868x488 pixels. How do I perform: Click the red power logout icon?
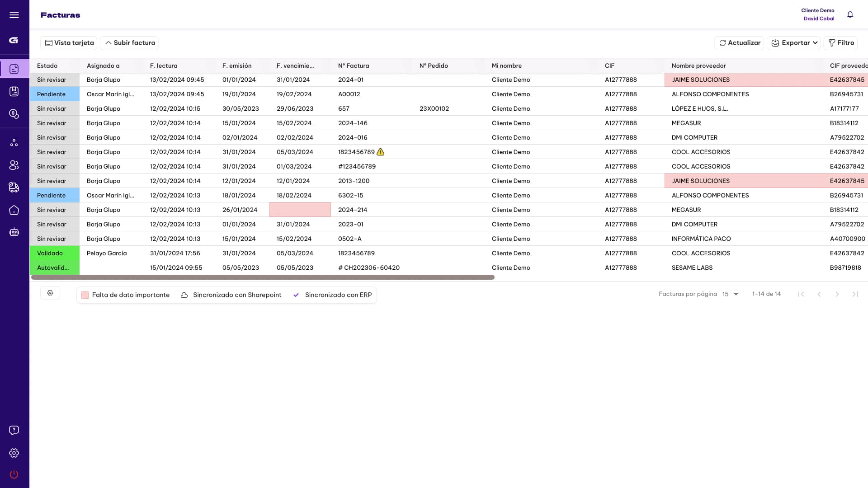click(x=14, y=474)
